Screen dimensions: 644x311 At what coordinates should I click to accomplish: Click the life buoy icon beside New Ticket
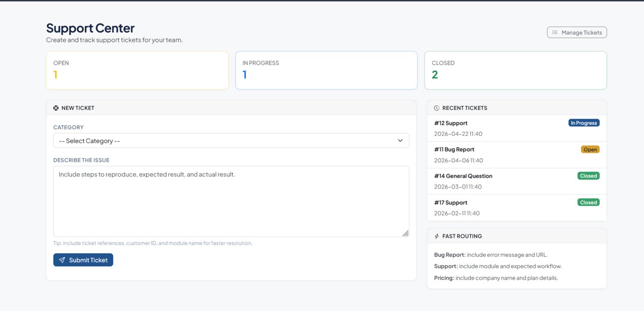click(55, 107)
